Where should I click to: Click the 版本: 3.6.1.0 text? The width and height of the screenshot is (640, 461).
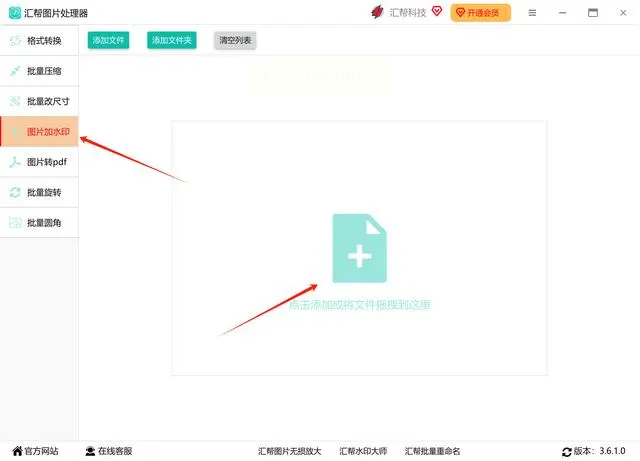point(600,451)
